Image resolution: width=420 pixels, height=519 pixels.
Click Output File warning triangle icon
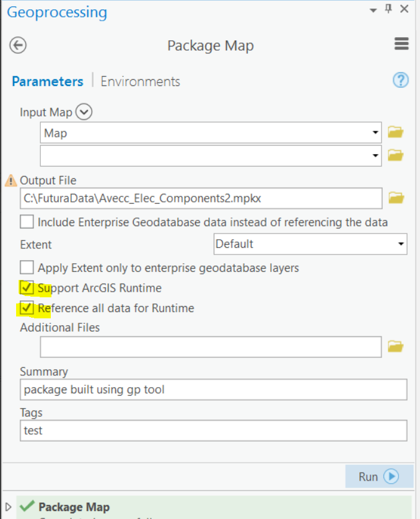coord(11,181)
